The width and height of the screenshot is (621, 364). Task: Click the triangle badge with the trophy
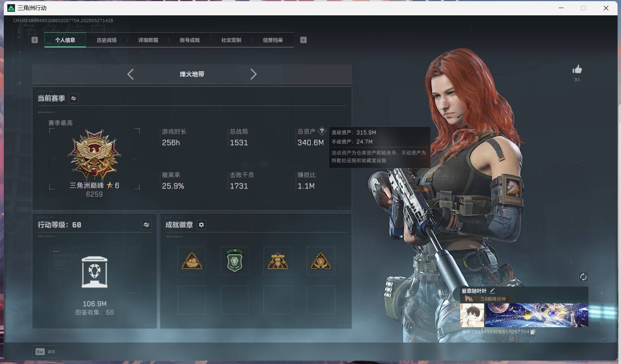point(278,261)
